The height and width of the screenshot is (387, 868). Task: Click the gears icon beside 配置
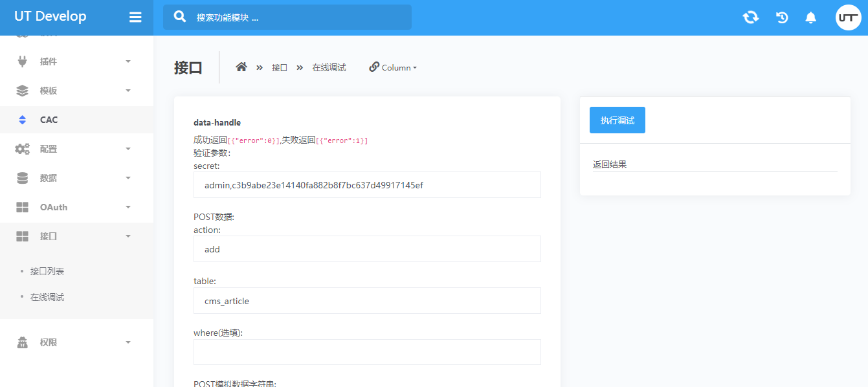pos(23,149)
